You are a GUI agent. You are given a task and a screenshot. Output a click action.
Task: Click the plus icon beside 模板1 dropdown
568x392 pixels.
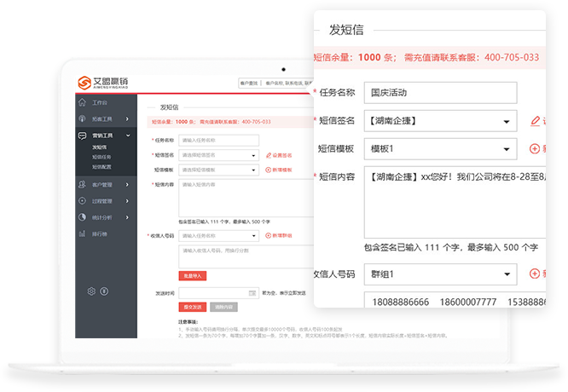click(535, 148)
